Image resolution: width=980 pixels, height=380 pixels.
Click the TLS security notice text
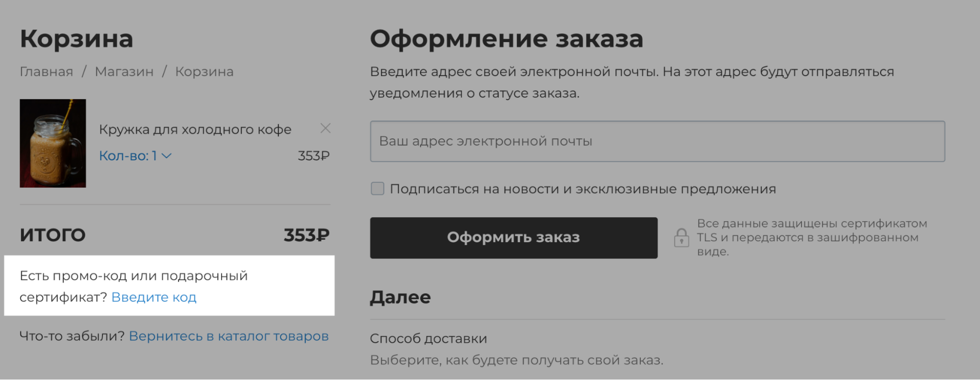tap(812, 238)
